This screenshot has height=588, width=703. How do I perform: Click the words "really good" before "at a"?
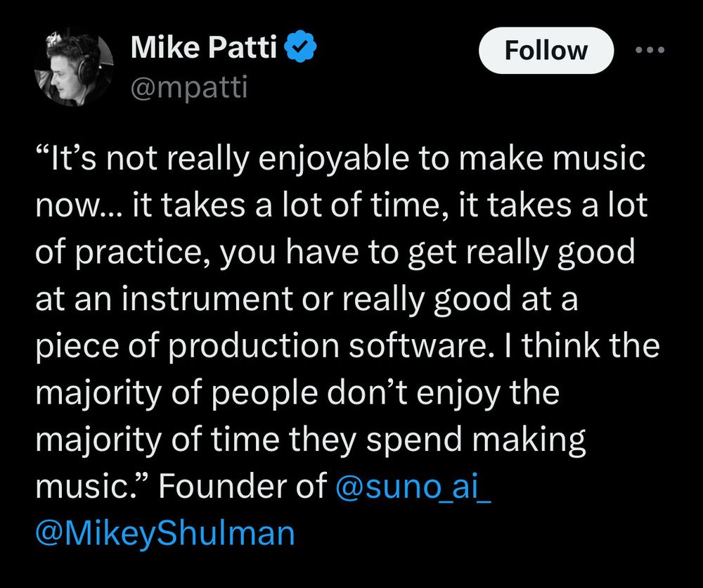tap(427, 299)
